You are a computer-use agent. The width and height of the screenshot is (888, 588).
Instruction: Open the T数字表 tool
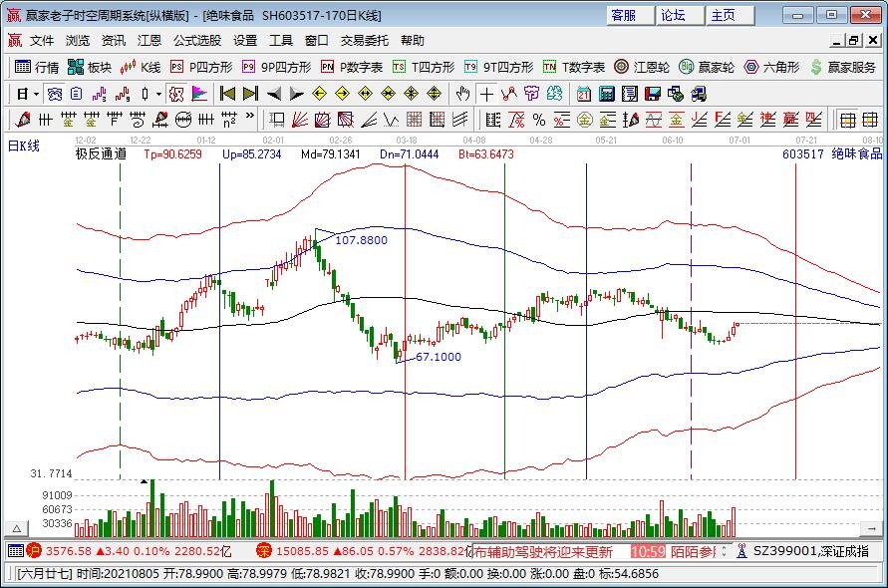point(574,68)
